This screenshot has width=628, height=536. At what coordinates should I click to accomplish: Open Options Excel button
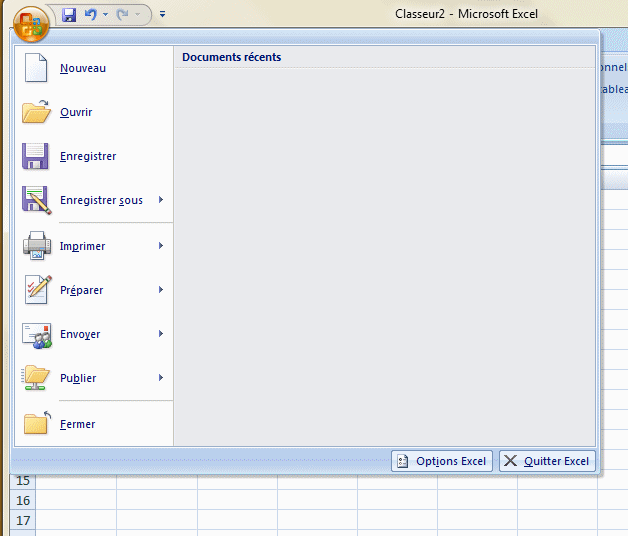(x=442, y=461)
